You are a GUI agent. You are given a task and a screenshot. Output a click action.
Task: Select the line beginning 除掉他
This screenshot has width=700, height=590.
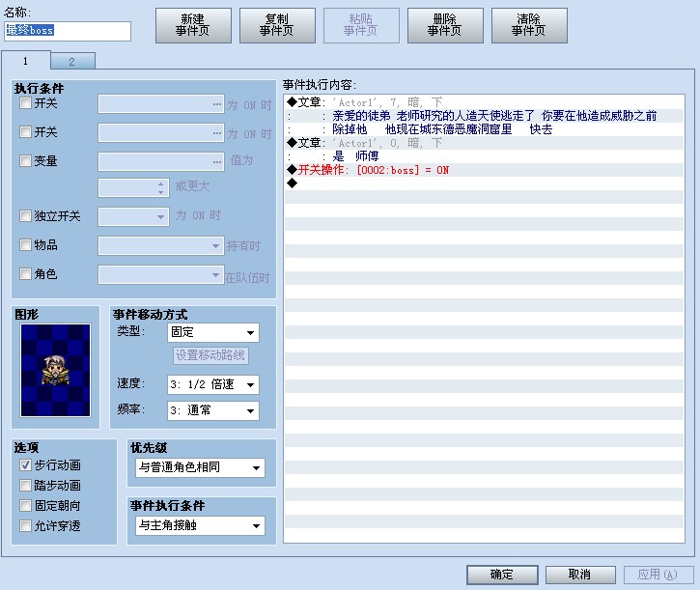[485, 129]
